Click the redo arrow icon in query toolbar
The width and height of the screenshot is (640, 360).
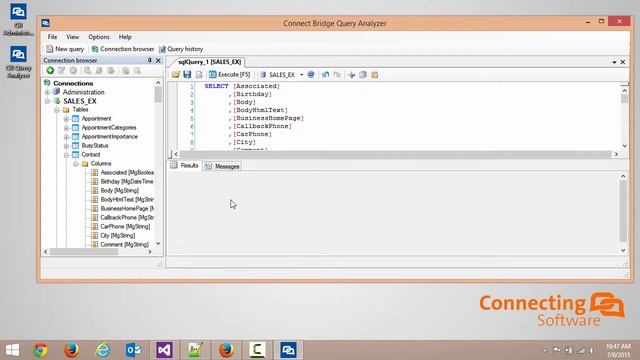click(x=337, y=75)
